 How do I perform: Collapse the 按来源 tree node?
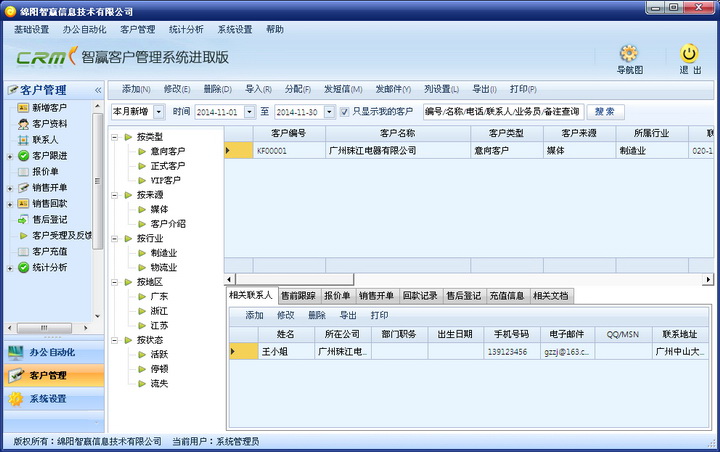(114, 195)
